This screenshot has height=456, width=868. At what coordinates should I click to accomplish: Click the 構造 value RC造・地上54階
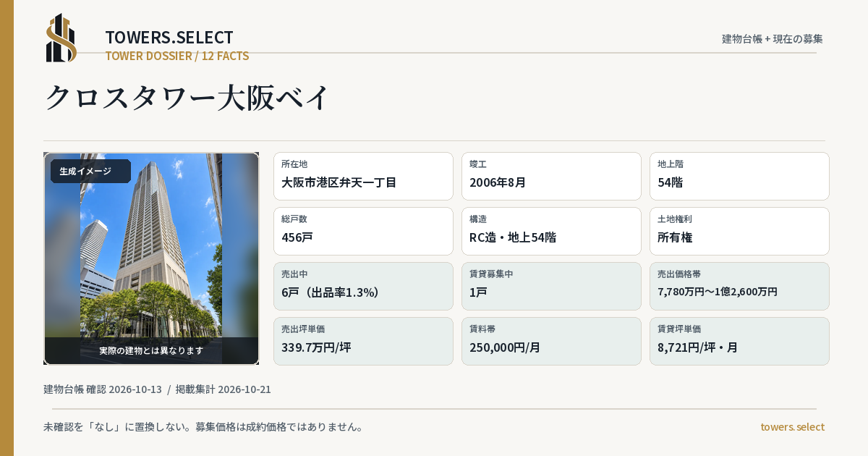[x=513, y=237]
